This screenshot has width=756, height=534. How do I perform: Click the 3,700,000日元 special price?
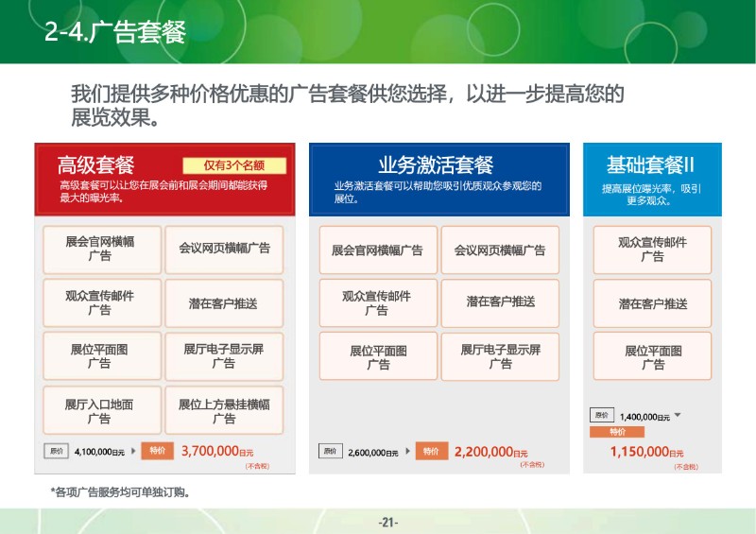pyautogui.click(x=216, y=452)
